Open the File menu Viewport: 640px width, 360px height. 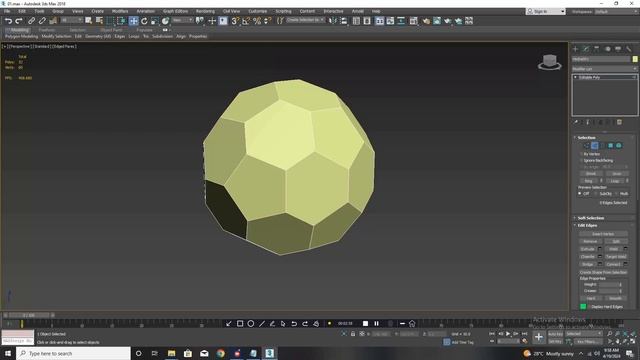click(x=7, y=11)
